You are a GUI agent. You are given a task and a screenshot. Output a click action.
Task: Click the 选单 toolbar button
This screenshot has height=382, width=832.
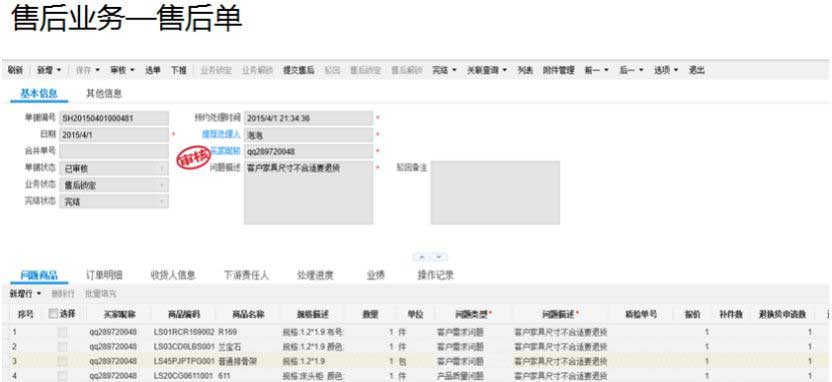point(153,70)
